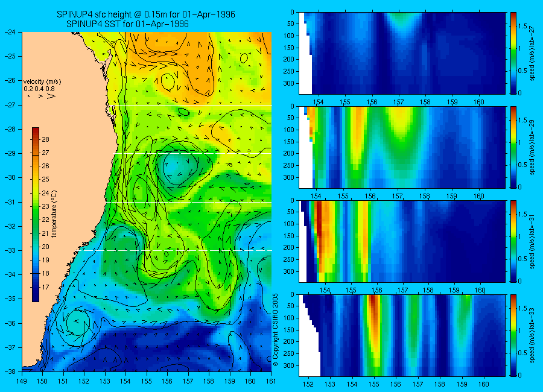The image size is (543, 392).
Task: Click the 'speed (m/s) lat=-29' label
Action: pos(533,147)
